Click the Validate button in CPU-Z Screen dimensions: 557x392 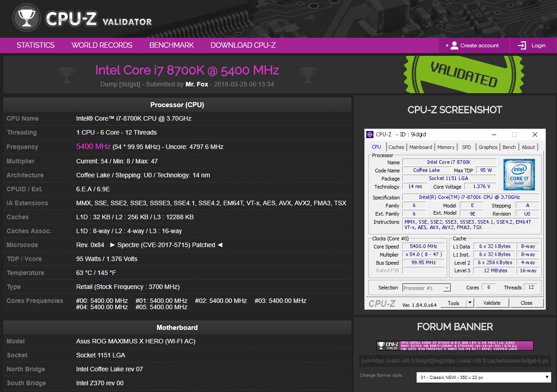[x=492, y=303]
